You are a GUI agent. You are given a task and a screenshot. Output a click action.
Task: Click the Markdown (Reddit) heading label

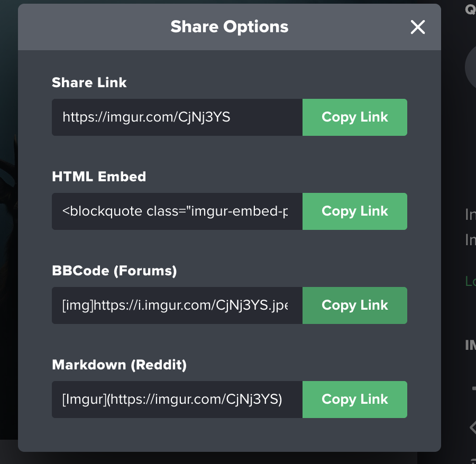tap(119, 365)
